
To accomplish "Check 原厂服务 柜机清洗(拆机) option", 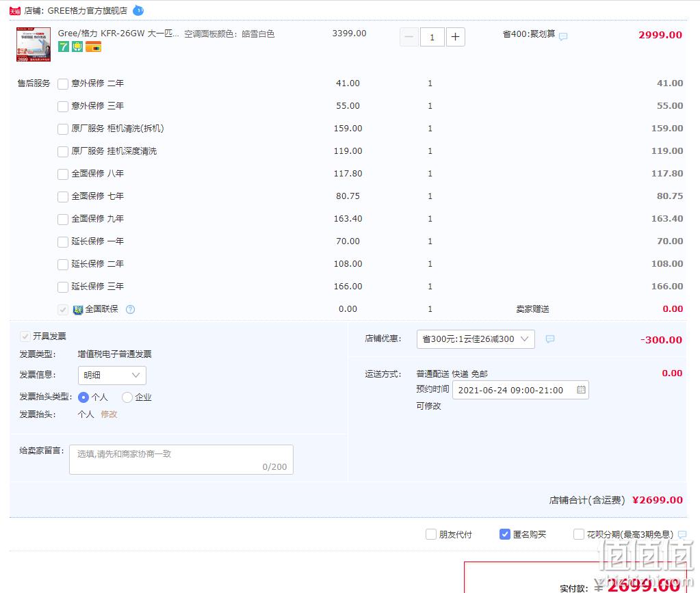I will [x=63, y=129].
